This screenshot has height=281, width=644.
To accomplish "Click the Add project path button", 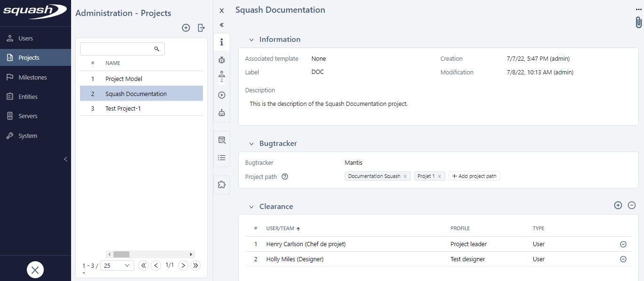I will [x=474, y=176].
